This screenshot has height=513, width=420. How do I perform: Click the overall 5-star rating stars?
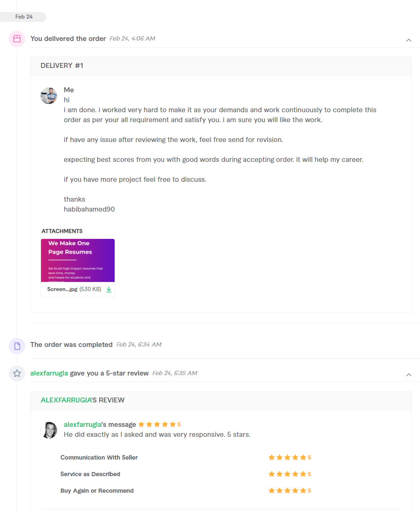click(x=157, y=424)
